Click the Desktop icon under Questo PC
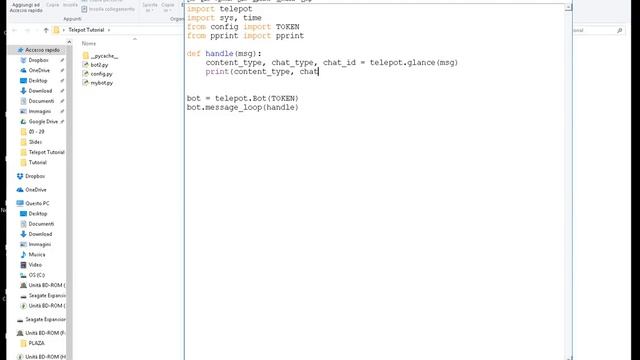This screenshot has height=360, width=640. tap(23, 213)
